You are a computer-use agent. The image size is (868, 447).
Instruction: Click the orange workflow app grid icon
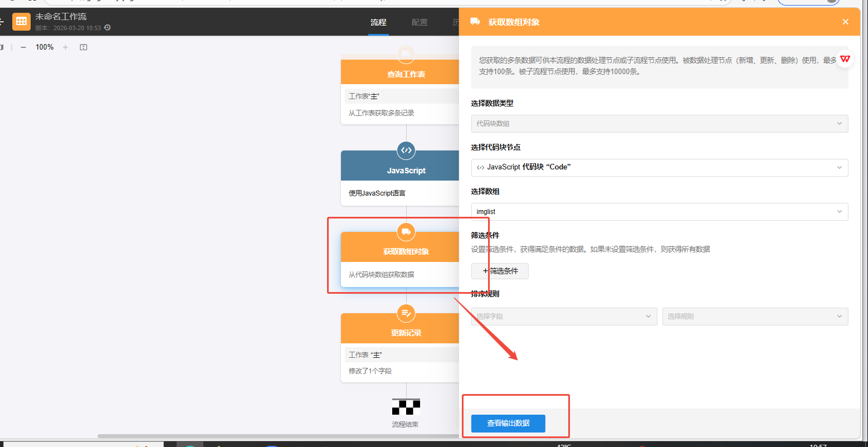(21, 22)
